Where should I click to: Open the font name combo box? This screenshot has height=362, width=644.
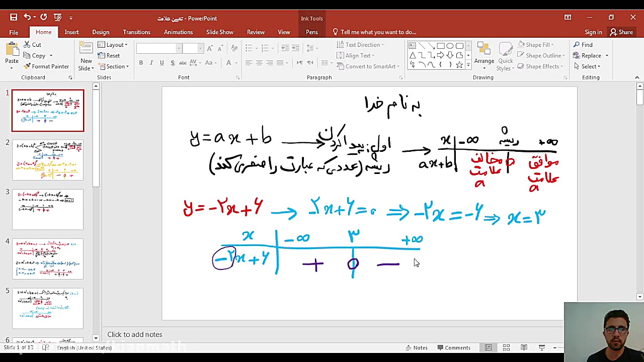coord(159,48)
